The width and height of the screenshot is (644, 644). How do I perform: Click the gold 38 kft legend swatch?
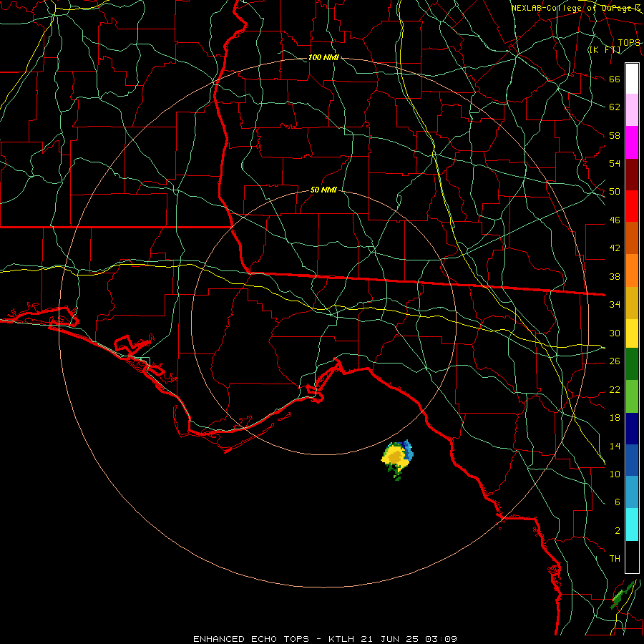[632, 303]
